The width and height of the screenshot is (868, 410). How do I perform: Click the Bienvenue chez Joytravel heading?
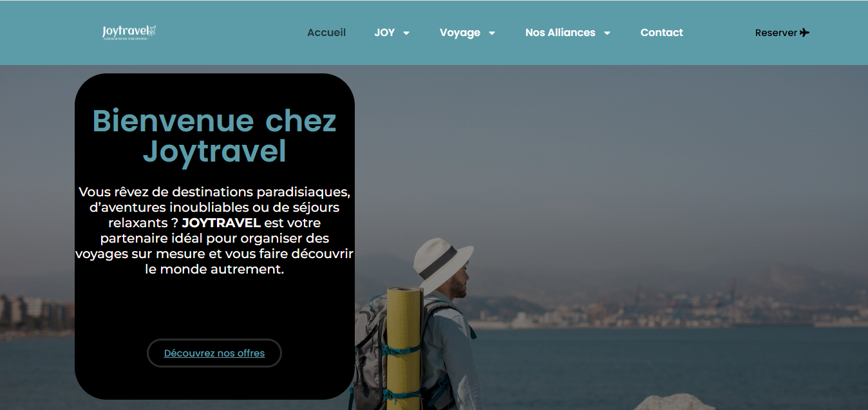pos(214,136)
